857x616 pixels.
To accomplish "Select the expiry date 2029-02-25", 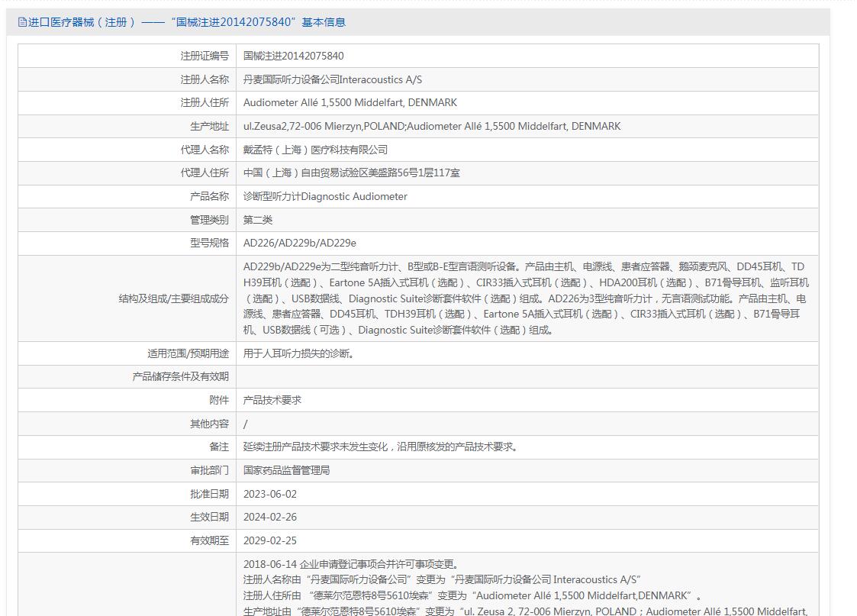I will click(270, 540).
